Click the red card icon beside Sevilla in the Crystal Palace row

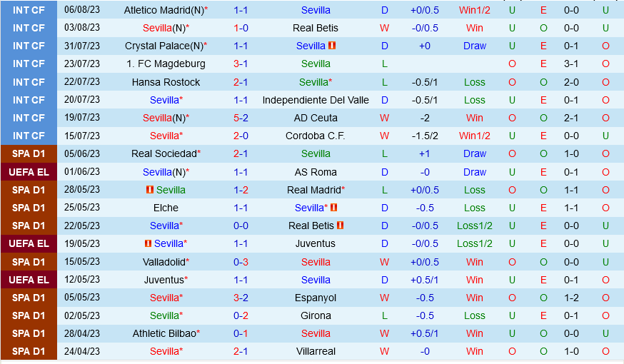[x=332, y=46]
